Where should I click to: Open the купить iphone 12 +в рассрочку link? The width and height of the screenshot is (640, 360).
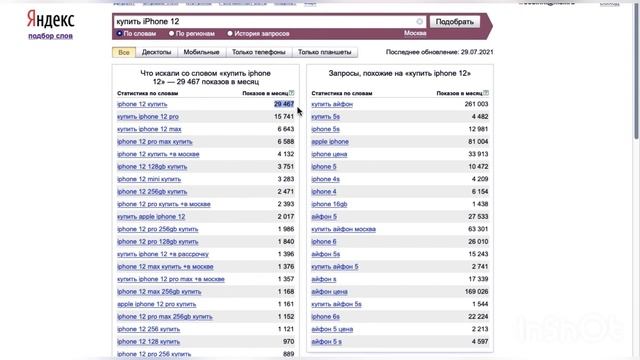tap(163, 254)
